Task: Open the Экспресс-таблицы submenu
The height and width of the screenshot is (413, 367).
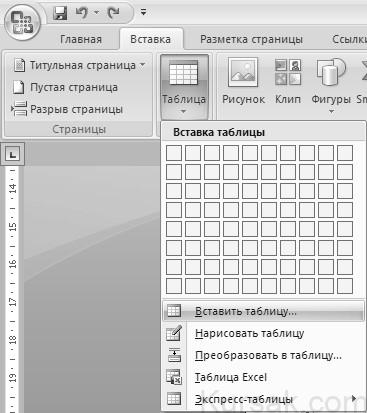Action: coord(263,399)
